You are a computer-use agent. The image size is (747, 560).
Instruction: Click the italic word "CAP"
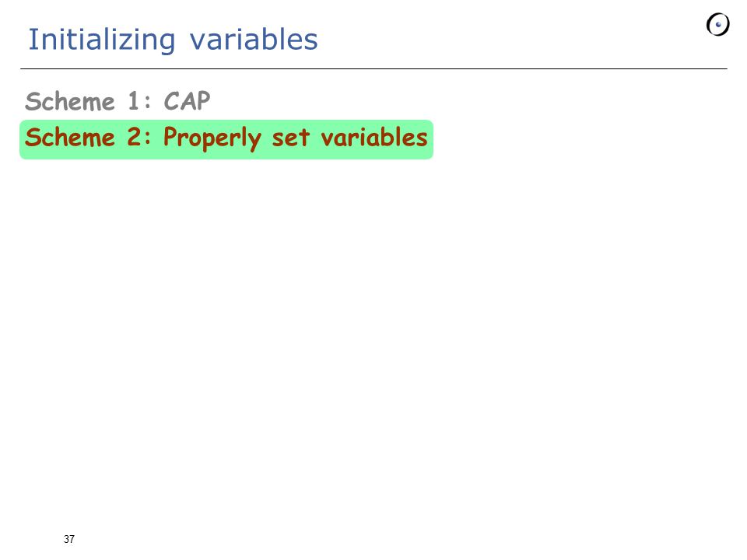187,101
